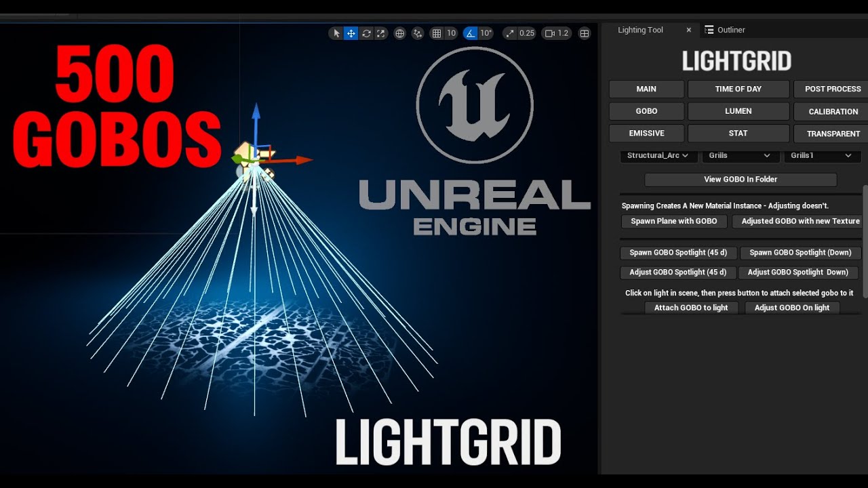Open the LUMEN section
This screenshot has height=488, width=868.
pos(738,111)
